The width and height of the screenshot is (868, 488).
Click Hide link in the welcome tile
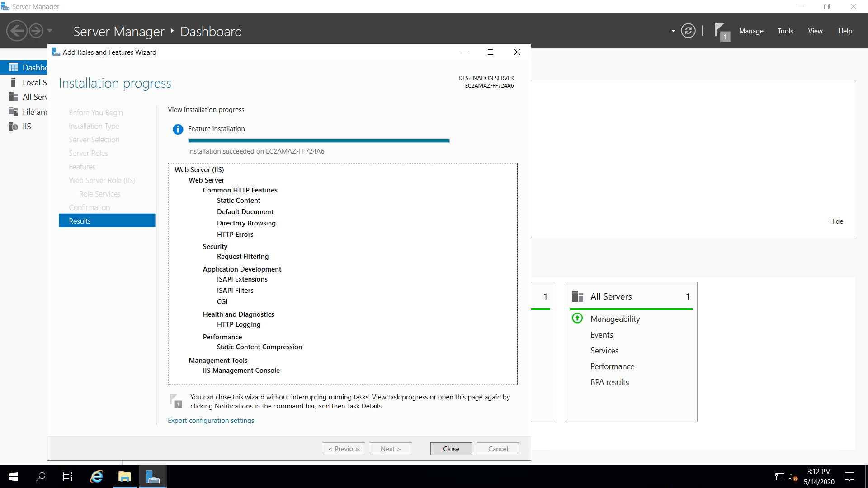836,221
